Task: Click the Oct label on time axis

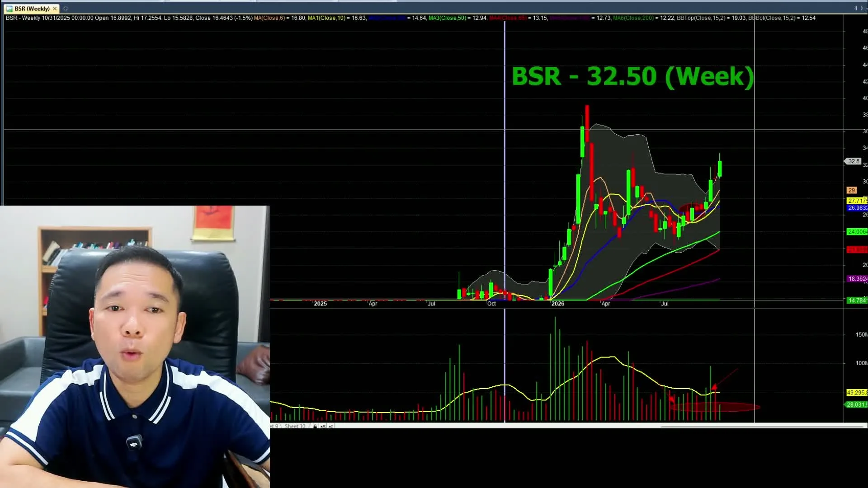Action: (491, 304)
